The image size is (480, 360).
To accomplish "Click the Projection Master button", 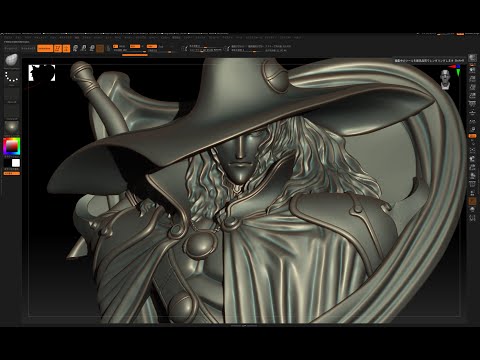I will pos(11,48).
